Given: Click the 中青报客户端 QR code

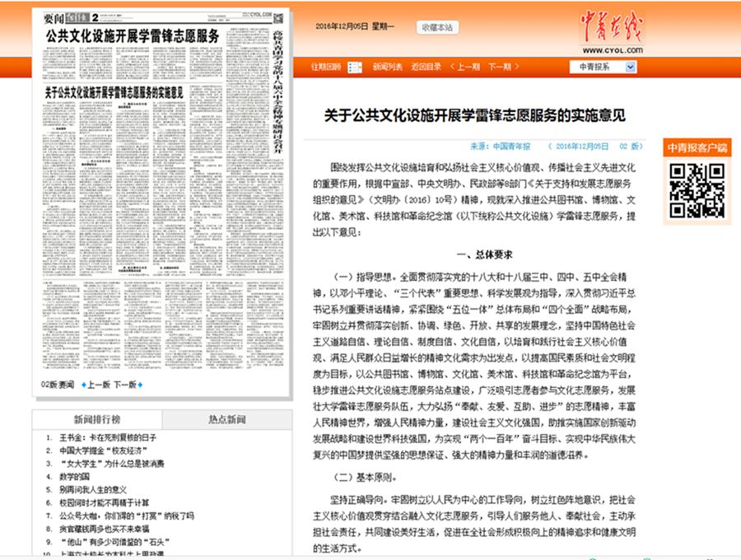Looking at the screenshot, I should point(697,190).
